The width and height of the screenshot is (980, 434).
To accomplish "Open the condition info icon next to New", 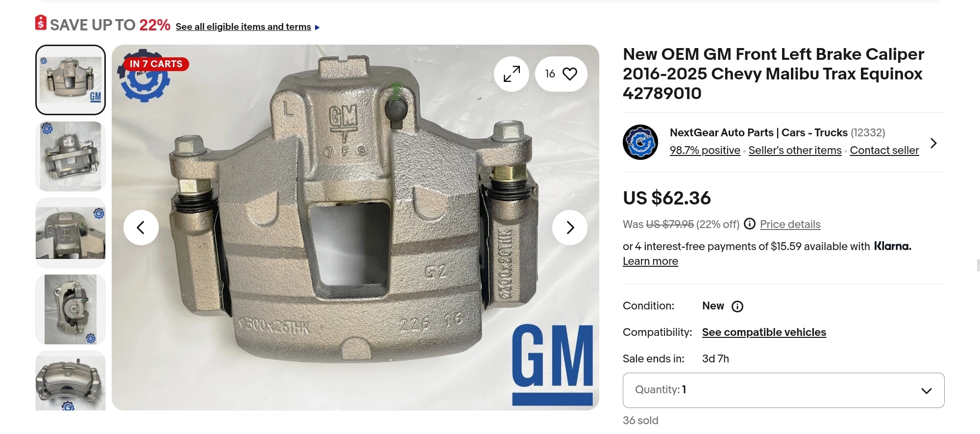I will point(737,306).
